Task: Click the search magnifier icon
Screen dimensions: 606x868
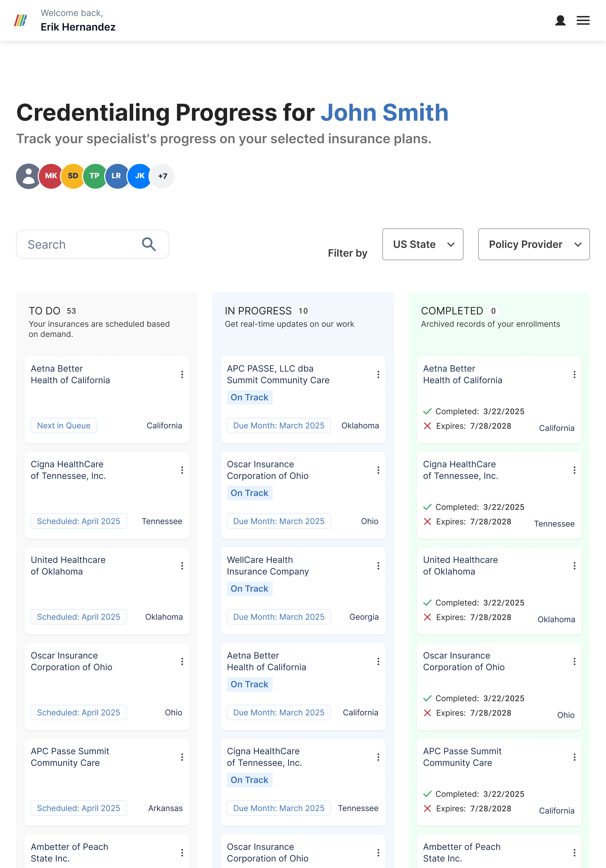Action: (149, 244)
